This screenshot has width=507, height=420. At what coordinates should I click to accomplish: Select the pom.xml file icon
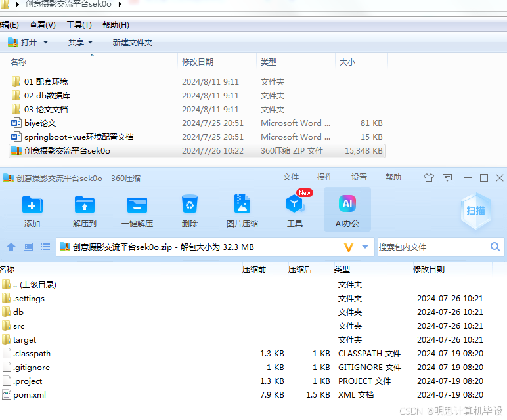7,395
